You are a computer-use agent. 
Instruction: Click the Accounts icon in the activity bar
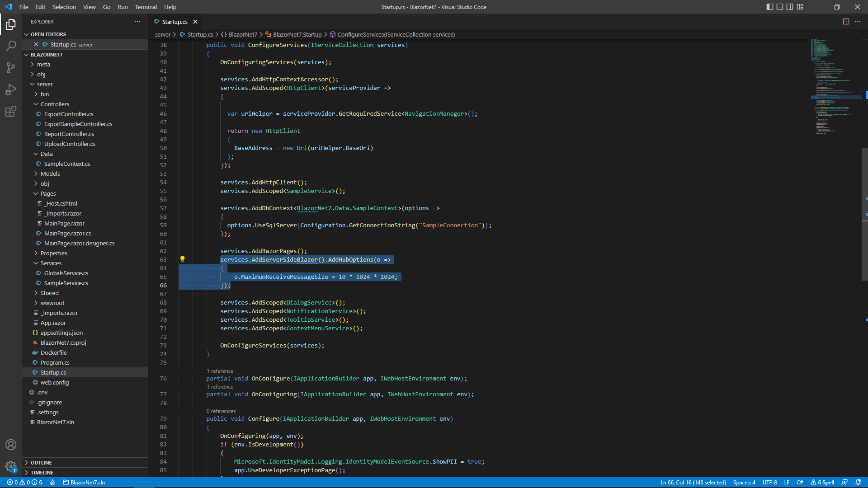pyautogui.click(x=11, y=445)
